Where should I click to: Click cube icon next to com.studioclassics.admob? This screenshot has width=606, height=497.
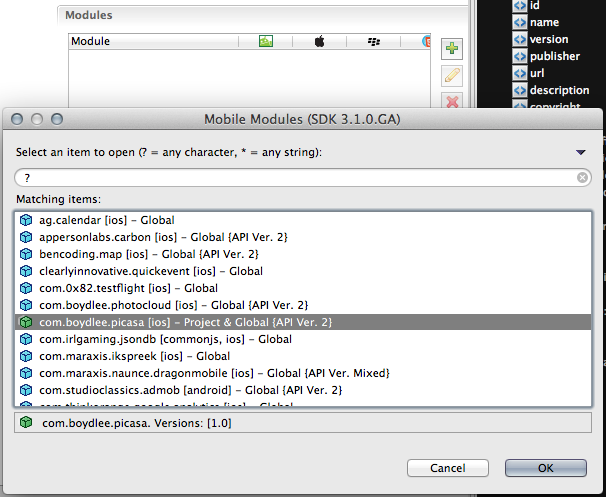click(26, 390)
